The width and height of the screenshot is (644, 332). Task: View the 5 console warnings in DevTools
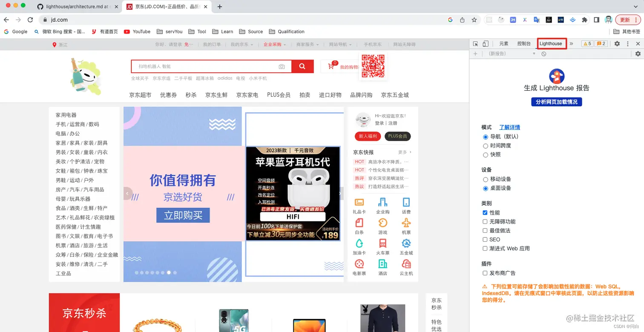(586, 43)
